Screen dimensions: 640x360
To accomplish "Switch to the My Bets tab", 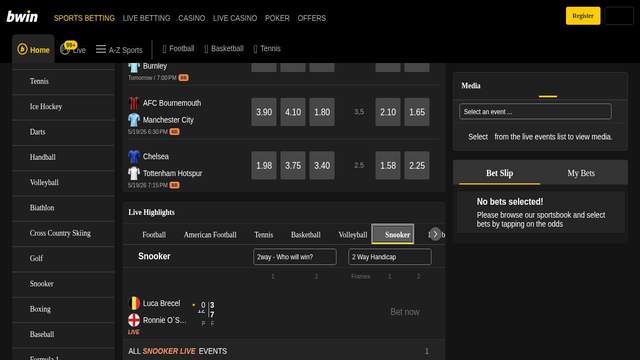I will tap(581, 173).
